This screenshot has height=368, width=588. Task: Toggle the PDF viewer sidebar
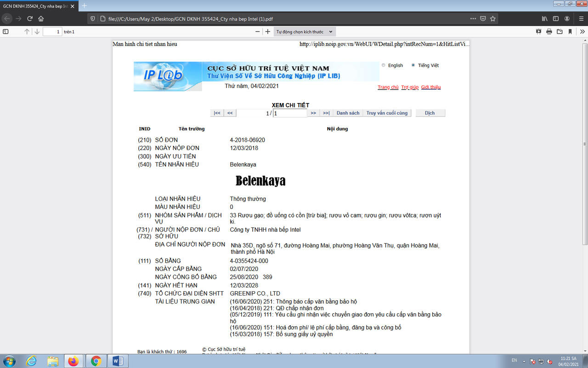[x=6, y=32]
